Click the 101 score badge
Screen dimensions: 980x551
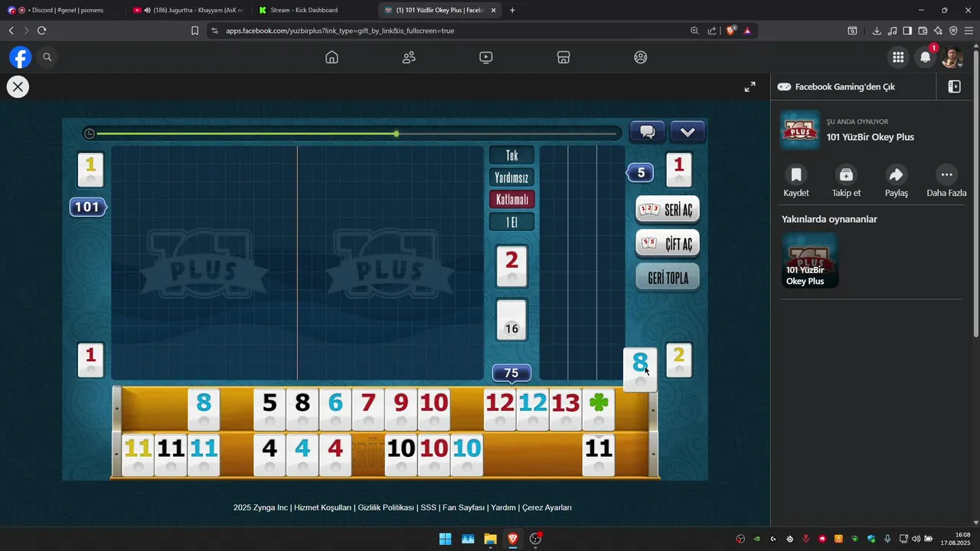[87, 207]
